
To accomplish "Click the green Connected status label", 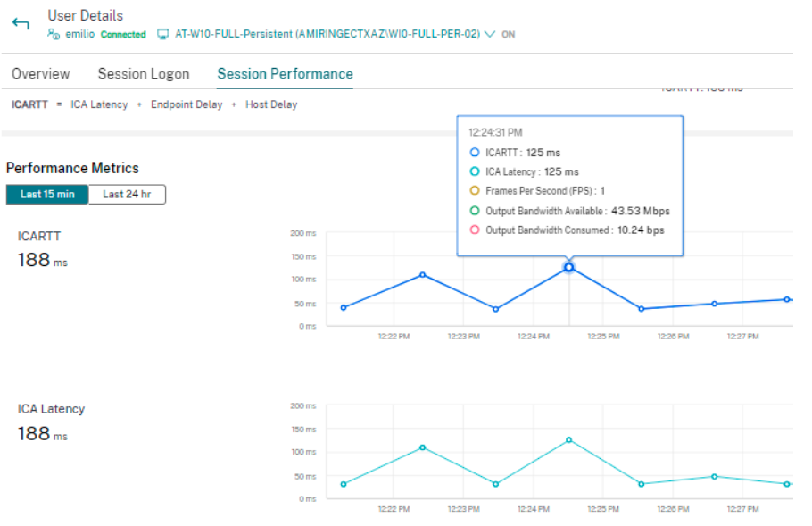I will pos(122,35).
